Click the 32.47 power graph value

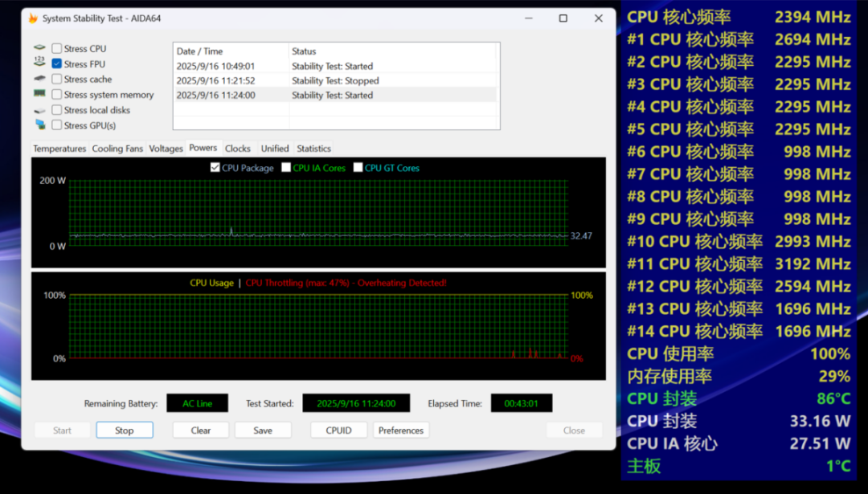(581, 235)
